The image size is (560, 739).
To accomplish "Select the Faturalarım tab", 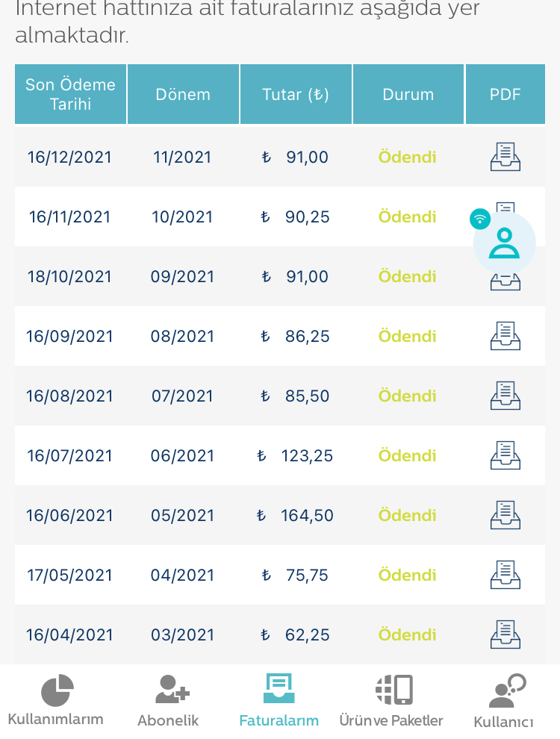I will click(x=279, y=701).
